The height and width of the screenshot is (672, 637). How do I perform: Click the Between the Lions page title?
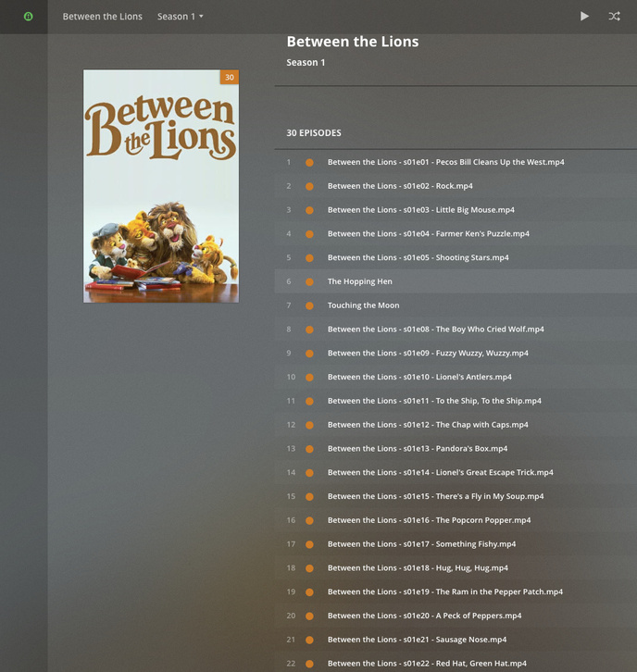pyautogui.click(x=353, y=42)
